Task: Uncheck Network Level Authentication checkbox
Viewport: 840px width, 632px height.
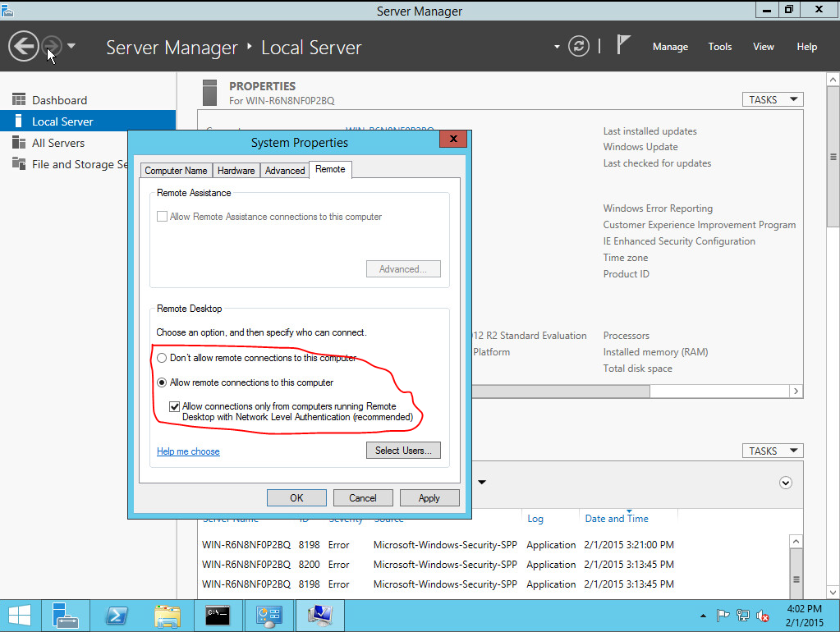Action: pos(174,406)
